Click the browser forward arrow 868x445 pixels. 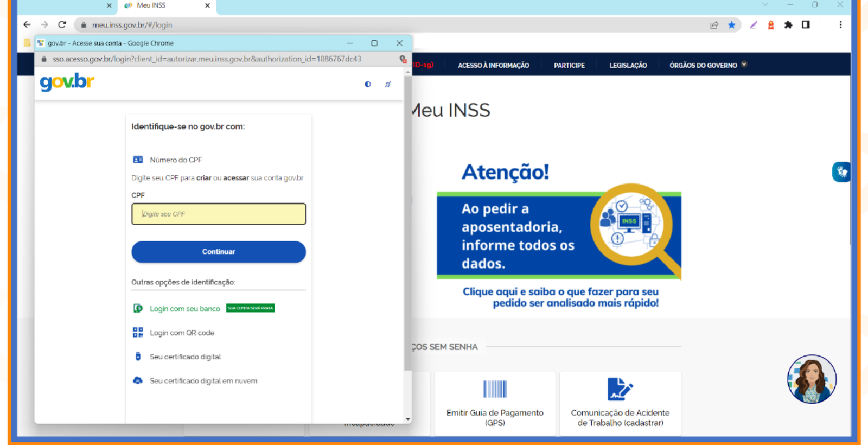pos(44,24)
